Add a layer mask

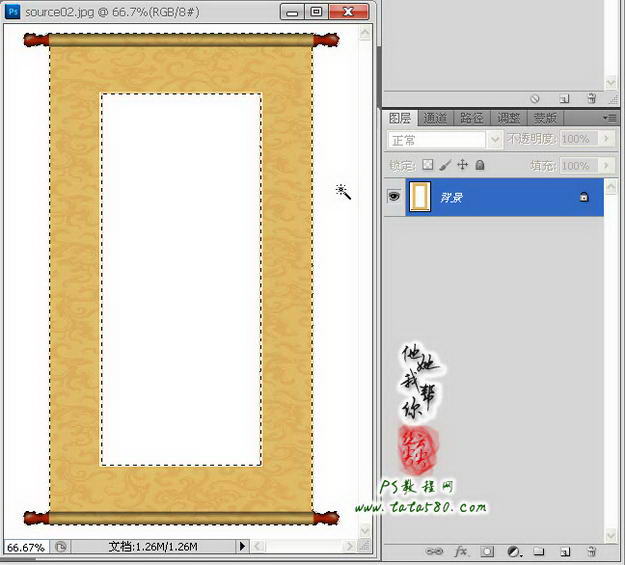487,551
